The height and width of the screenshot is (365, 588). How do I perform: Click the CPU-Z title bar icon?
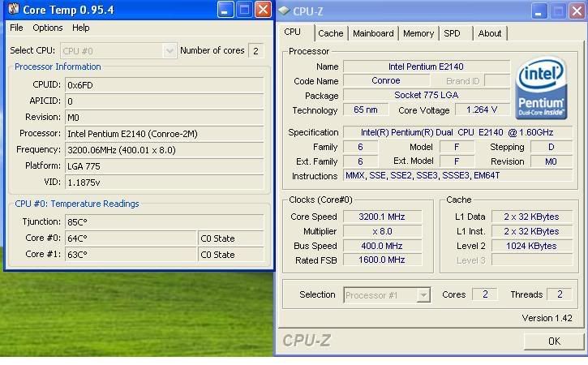(284, 11)
